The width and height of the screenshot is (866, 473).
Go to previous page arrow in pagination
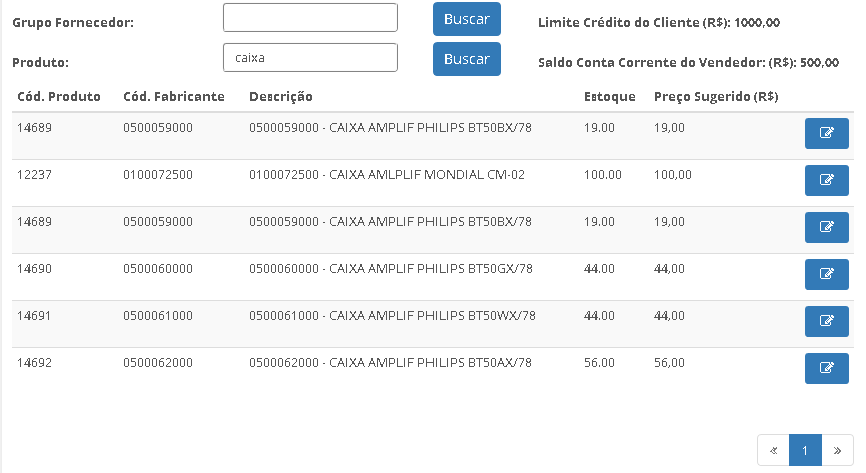click(x=773, y=450)
